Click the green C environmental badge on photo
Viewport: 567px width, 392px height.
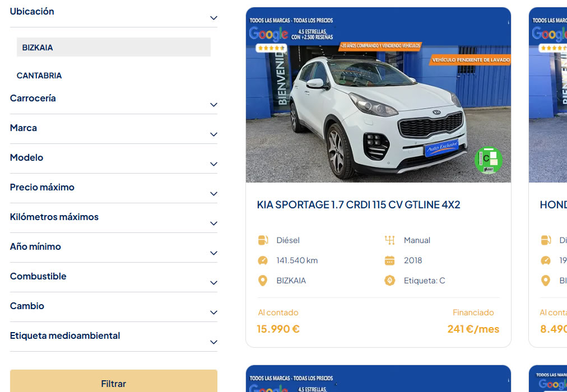[487, 160]
